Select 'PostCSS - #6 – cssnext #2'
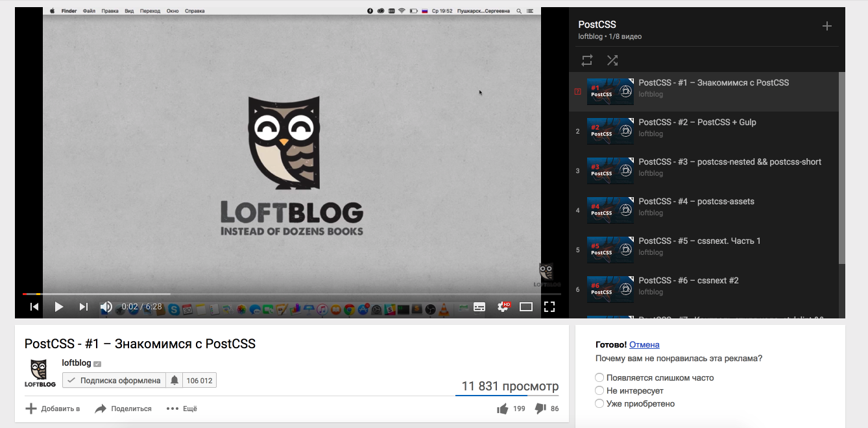Screen dimensions: 868x428 688,280
